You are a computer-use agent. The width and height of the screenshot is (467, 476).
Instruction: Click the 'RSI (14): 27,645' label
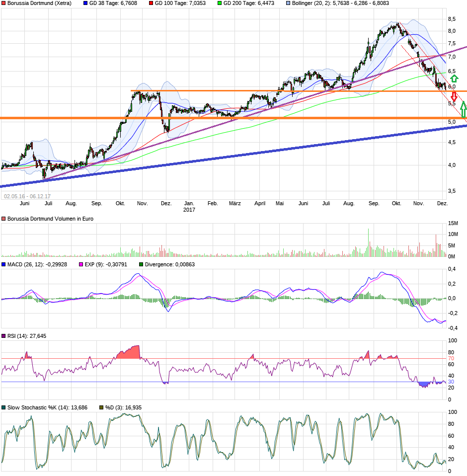[x=27, y=336]
